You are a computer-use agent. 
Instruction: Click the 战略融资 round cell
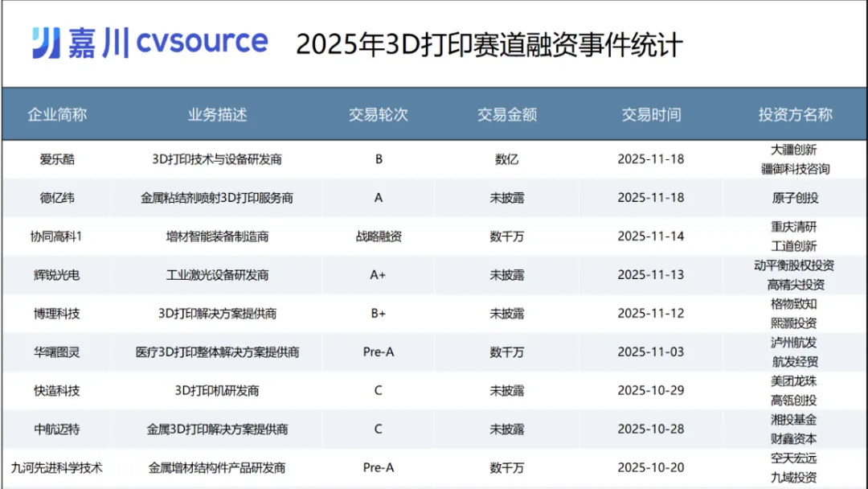(379, 236)
